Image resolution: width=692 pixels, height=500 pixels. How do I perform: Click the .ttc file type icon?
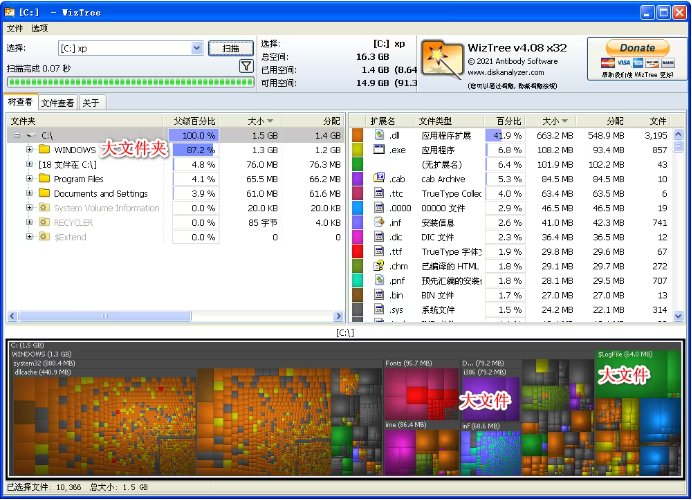click(379, 193)
